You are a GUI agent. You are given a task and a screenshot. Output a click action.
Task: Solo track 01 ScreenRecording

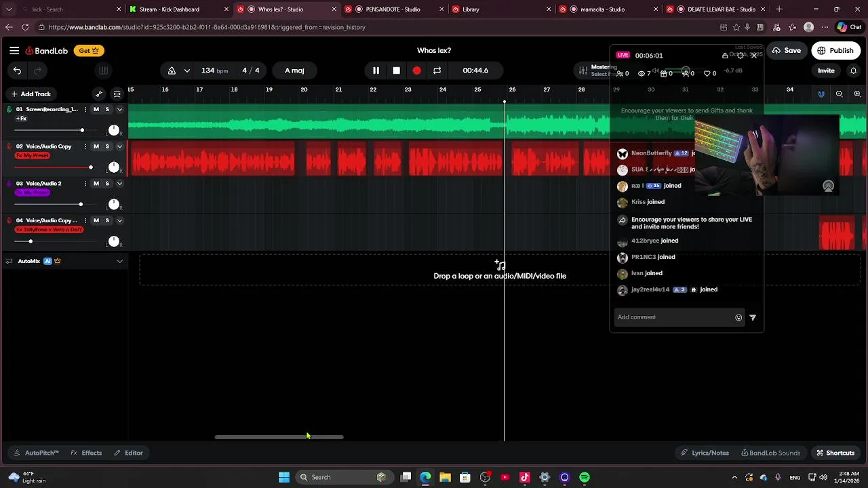(x=106, y=109)
